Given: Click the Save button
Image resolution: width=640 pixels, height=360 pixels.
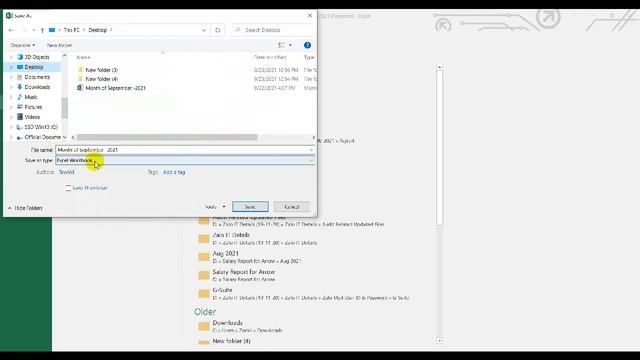Looking at the screenshot, I should point(250,207).
